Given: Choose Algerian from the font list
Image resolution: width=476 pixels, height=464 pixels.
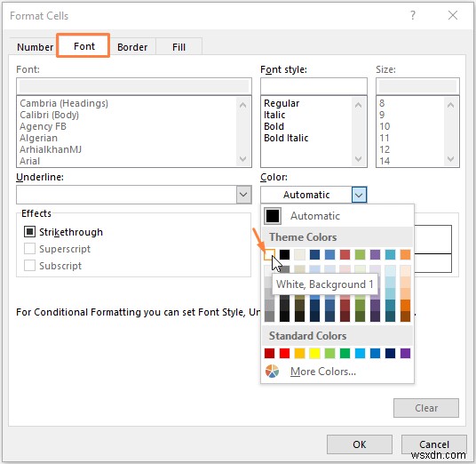Looking at the screenshot, I should pos(38,138).
